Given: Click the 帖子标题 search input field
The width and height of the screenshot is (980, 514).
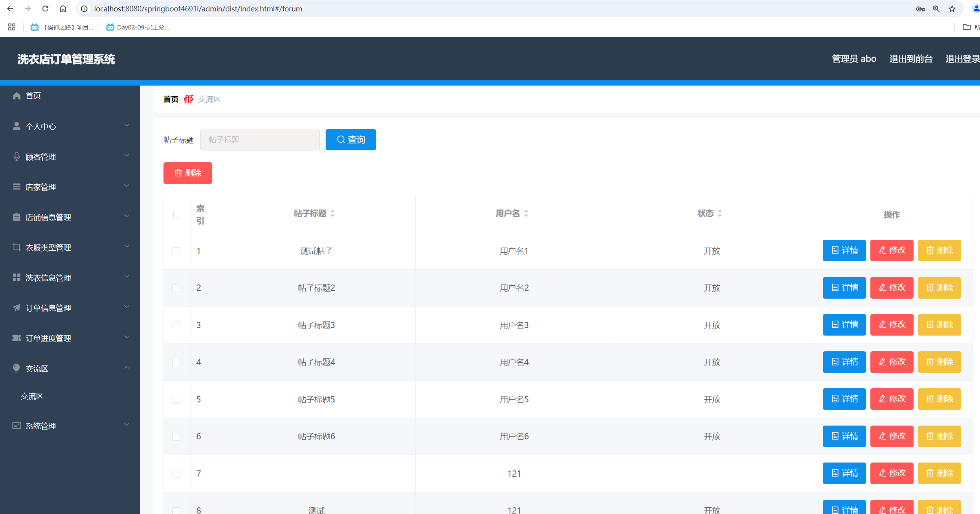Looking at the screenshot, I should [x=260, y=140].
